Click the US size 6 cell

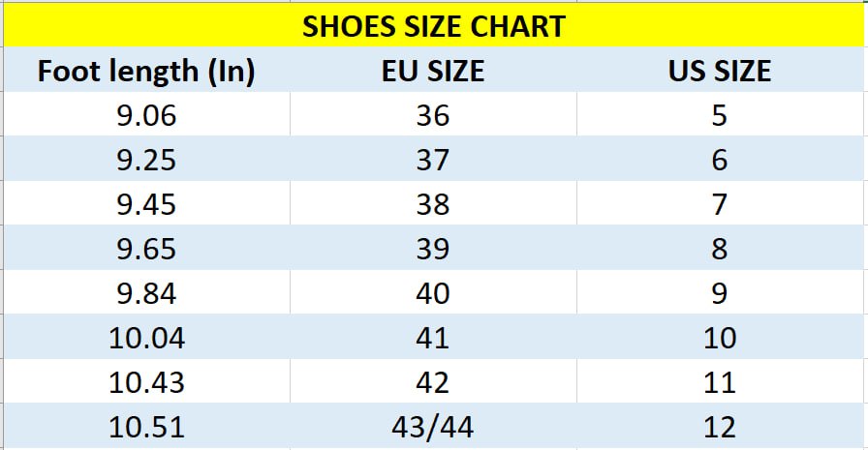(x=720, y=160)
